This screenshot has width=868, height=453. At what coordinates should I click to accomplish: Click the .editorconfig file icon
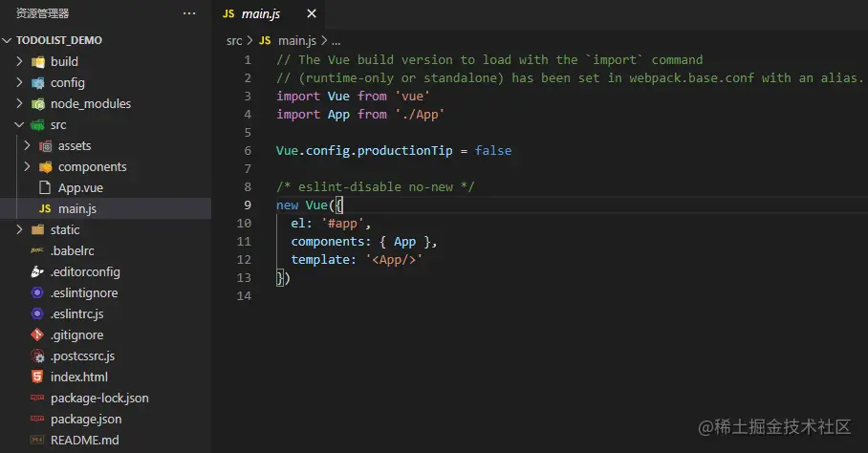(x=37, y=271)
